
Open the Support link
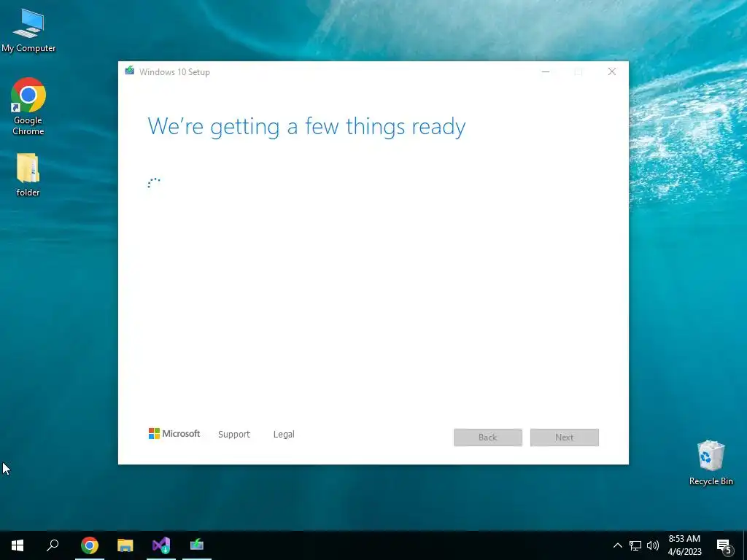[x=234, y=435]
